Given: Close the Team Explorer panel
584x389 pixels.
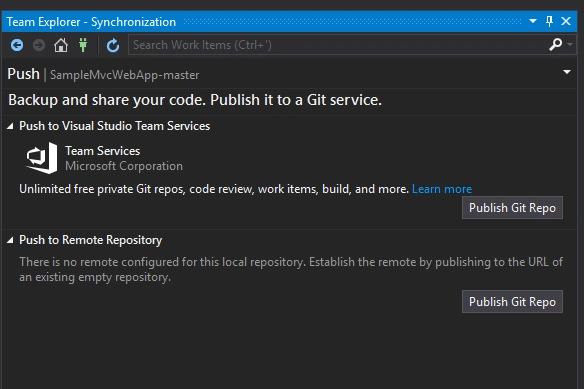Looking at the screenshot, I should 566,21.
